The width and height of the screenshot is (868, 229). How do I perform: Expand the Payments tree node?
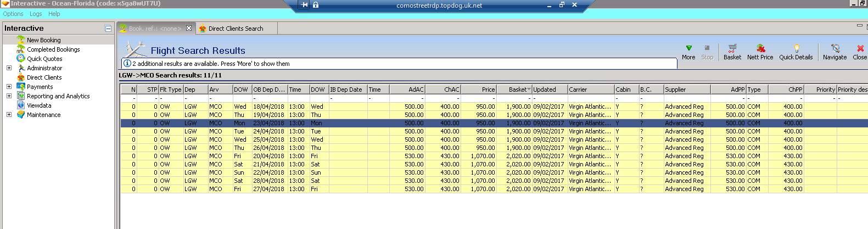coord(9,87)
